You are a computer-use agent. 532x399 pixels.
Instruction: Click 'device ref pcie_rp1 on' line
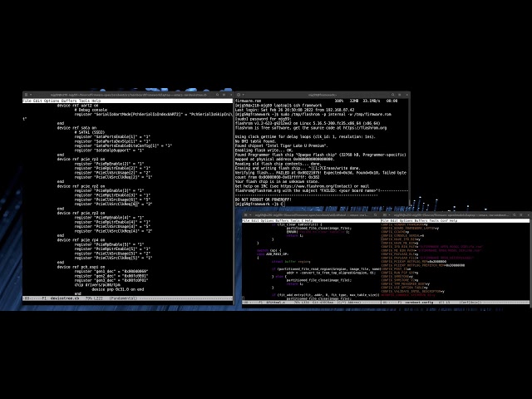coord(81,159)
